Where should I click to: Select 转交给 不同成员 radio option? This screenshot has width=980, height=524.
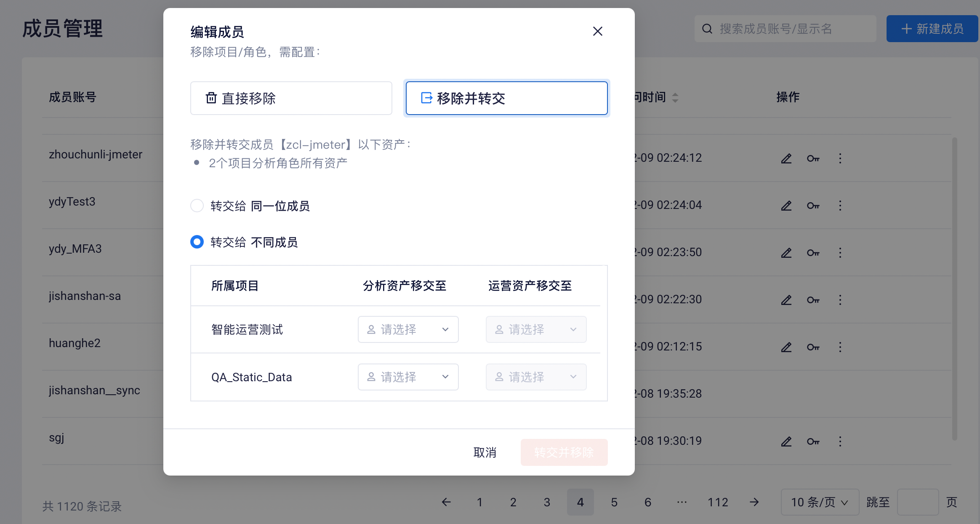coord(197,242)
